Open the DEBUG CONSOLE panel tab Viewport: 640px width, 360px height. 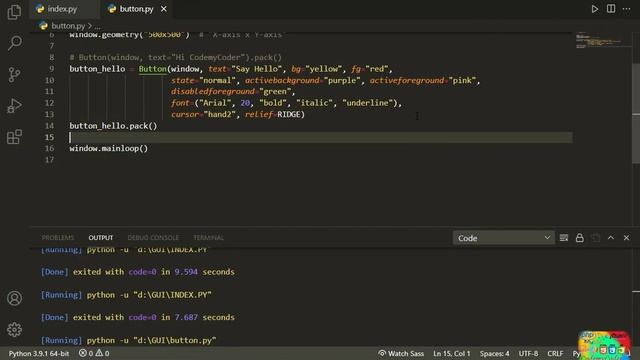pos(153,238)
